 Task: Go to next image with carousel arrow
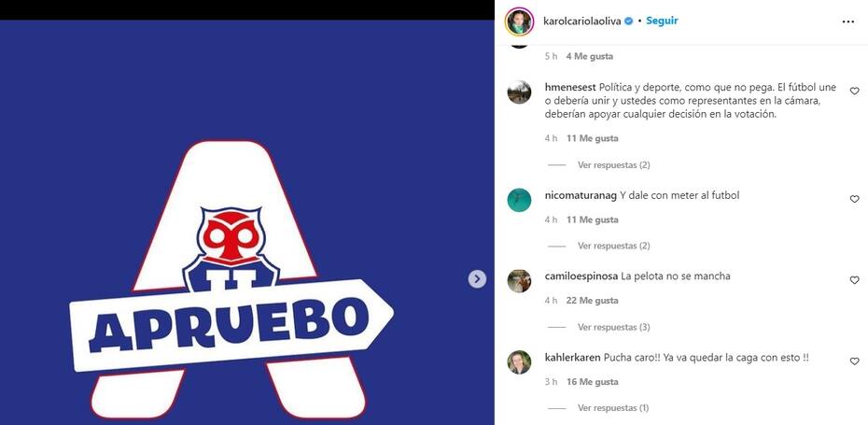pyautogui.click(x=477, y=278)
